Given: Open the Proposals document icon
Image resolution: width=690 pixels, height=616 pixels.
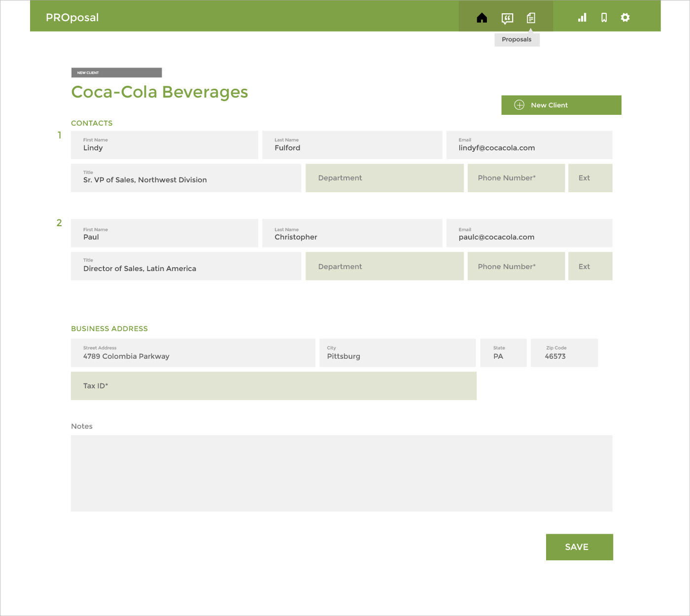Looking at the screenshot, I should [x=531, y=18].
